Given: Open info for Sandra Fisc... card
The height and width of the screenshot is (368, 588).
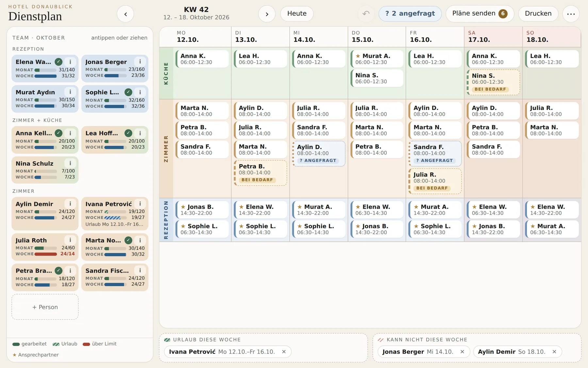Looking at the screenshot, I should point(140,270).
